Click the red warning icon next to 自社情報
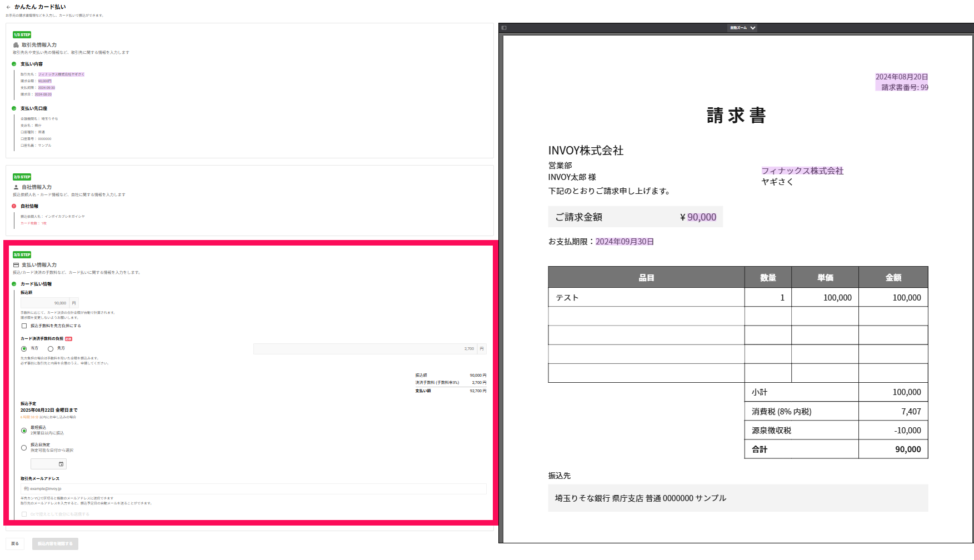Image resolution: width=974 pixels, height=560 pixels. point(14,206)
